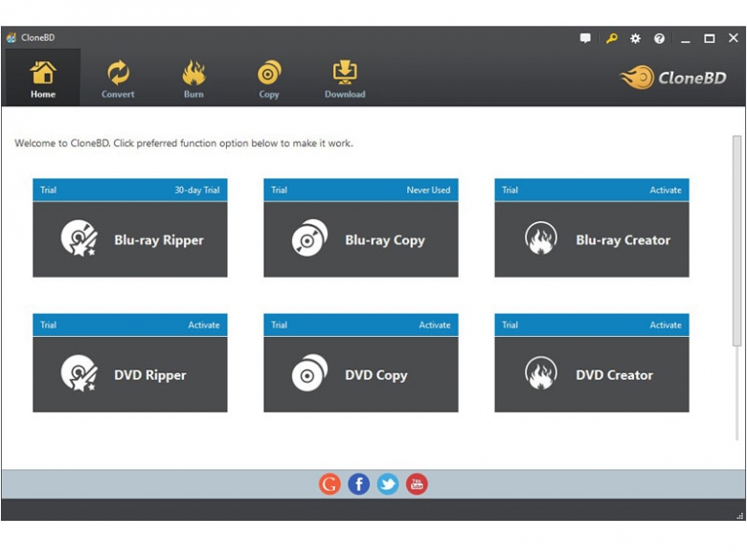Open the Twitter page icon
This screenshot has height=560, width=747.
pos(387,484)
